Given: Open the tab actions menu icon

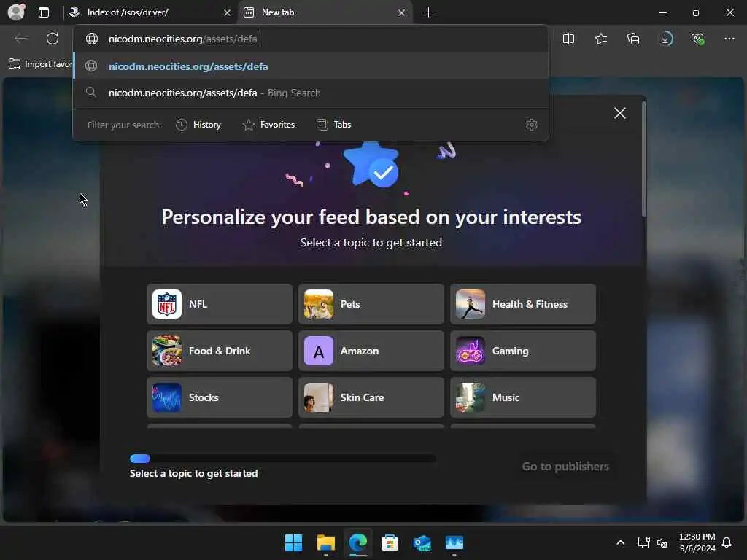Looking at the screenshot, I should pos(44,12).
